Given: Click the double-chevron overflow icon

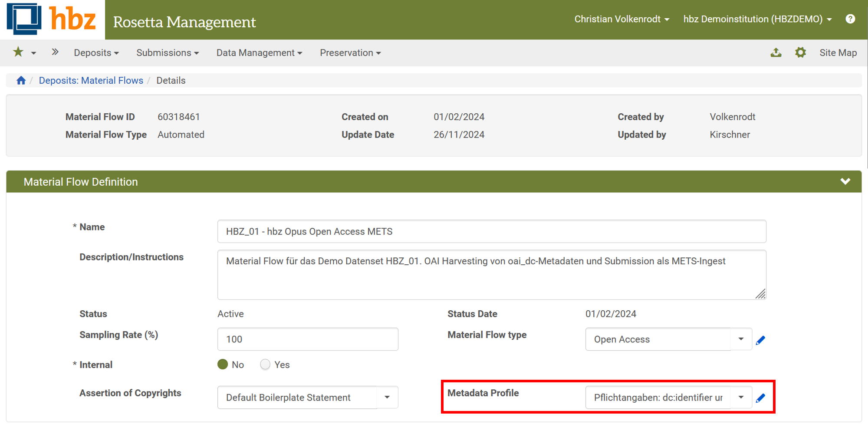Looking at the screenshot, I should point(55,51).
